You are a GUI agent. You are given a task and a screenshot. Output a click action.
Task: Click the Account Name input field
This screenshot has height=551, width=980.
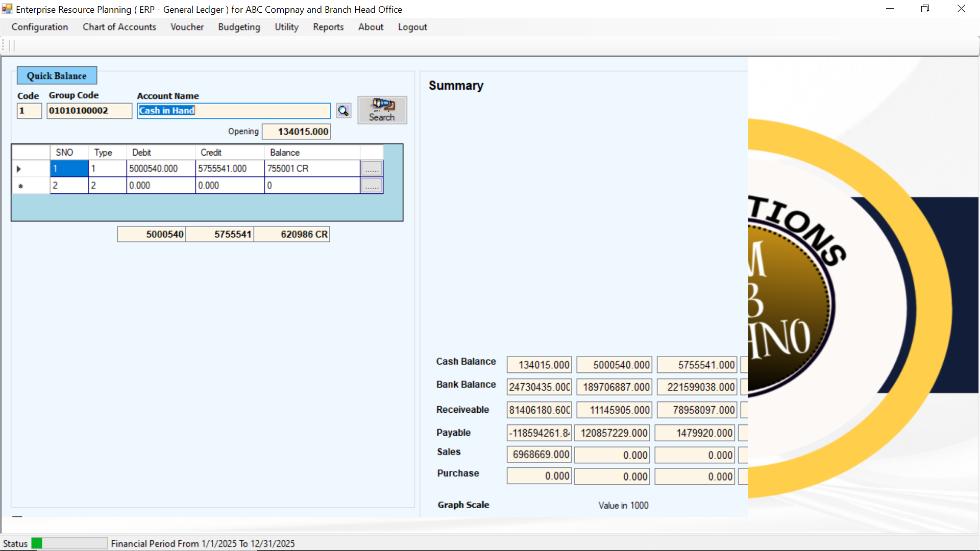234,111
